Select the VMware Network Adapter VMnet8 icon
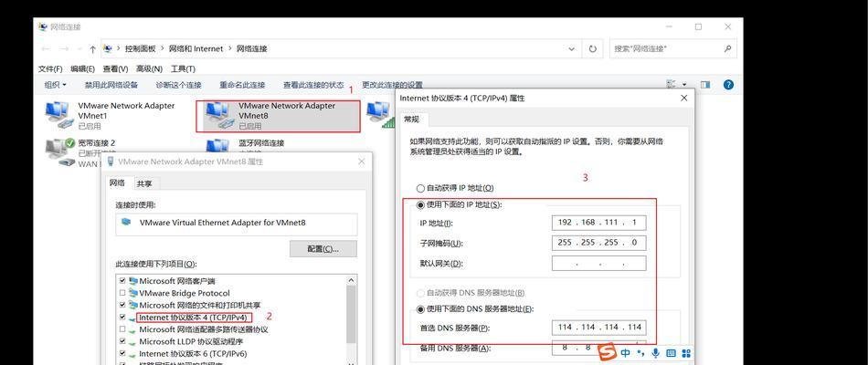Image resolution: width=868 pixels, height=365 pixels. tap(218, 115)
